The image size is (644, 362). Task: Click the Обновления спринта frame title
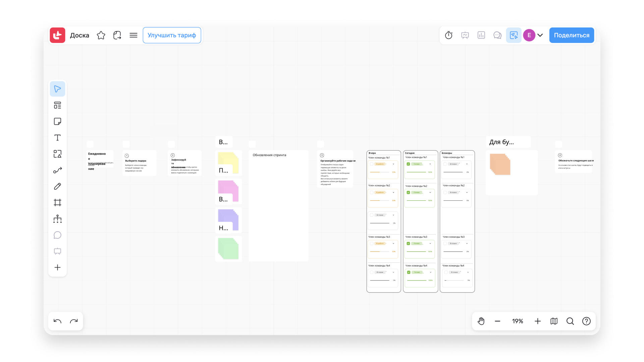(269, 155)
